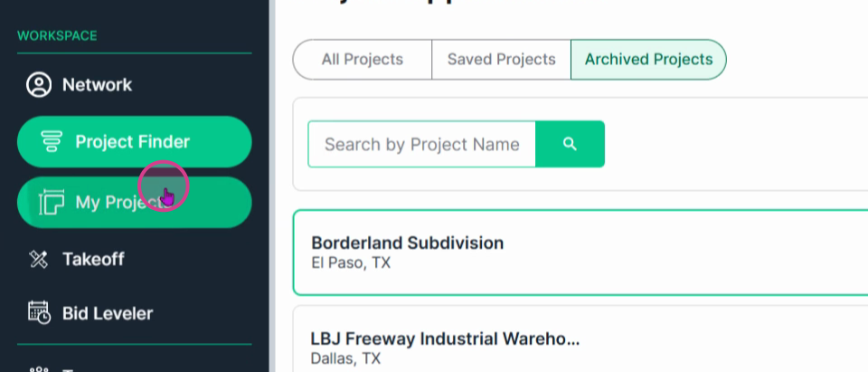868x372 pixels.
Task: Click the Takeoff ruler-pencil icon
Action: pyautogui.click(x=39, y=259)
